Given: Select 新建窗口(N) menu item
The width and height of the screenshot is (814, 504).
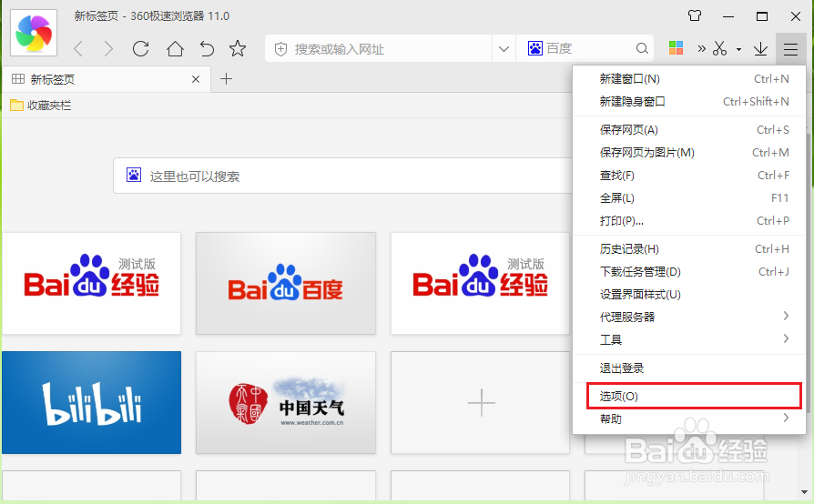Looking at the screenshot, I should 689,79.
